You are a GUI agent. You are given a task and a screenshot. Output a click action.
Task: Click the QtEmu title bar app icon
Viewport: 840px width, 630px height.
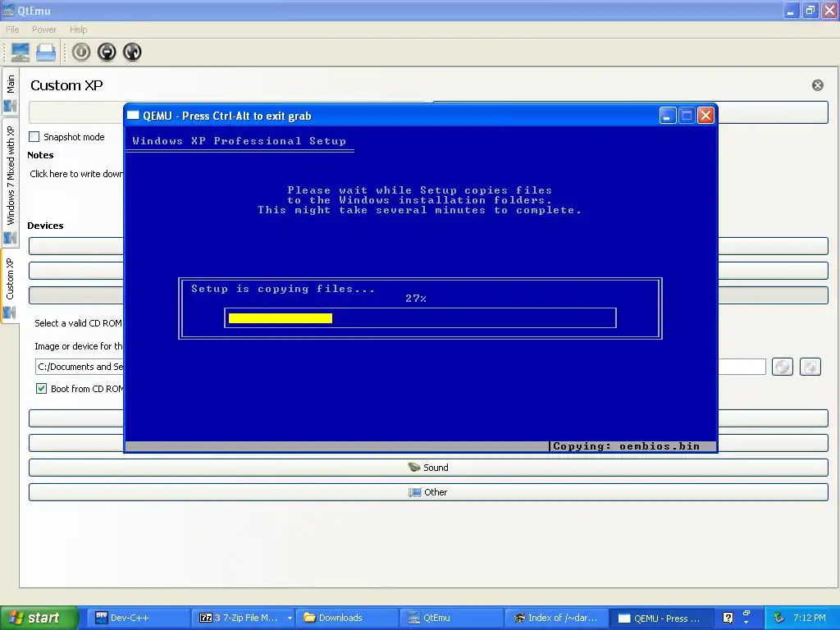8,10
